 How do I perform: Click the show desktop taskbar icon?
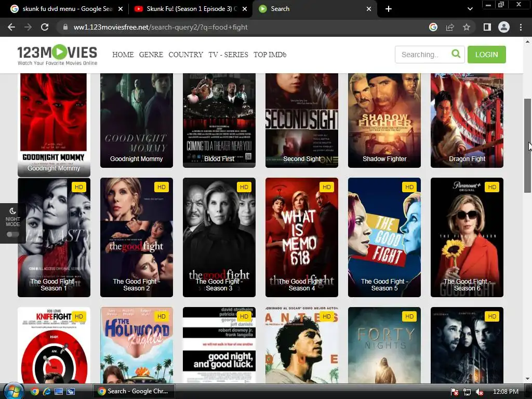coord(59,392)
